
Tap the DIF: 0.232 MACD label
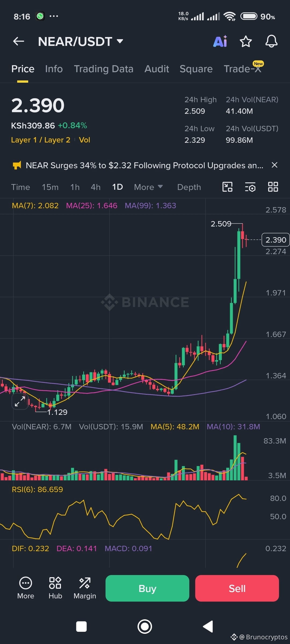click(x=30, y=548)
